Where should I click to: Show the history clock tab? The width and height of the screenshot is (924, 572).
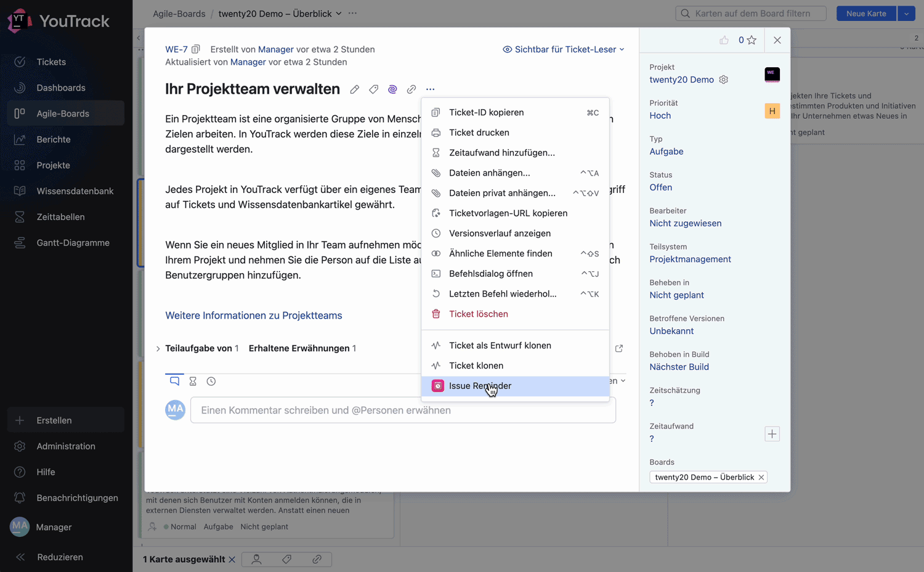pos(211,382)
